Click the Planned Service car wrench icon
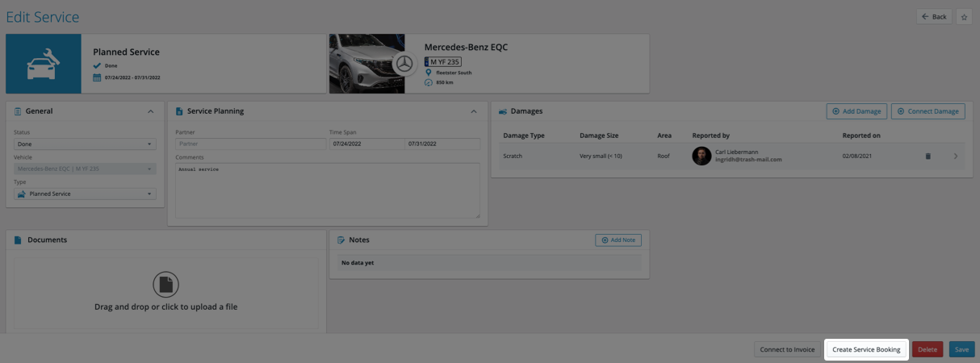Screen dimensions: 980x363 coord(44,64)
